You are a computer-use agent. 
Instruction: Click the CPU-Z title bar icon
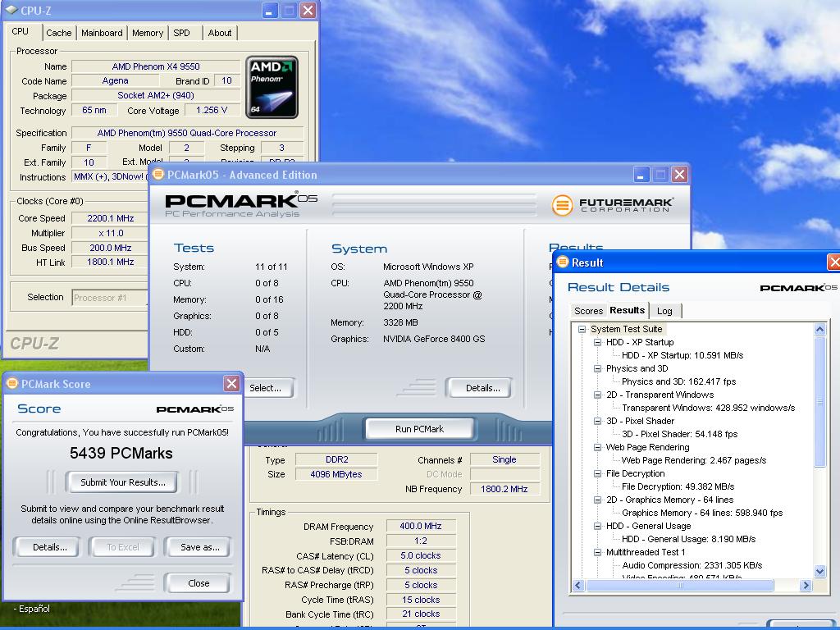tap(11, 10)
